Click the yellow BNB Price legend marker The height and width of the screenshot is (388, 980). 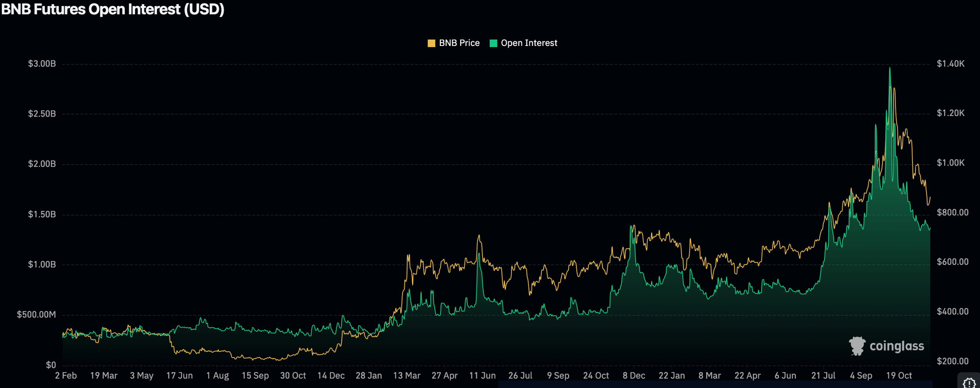(432, 43)
